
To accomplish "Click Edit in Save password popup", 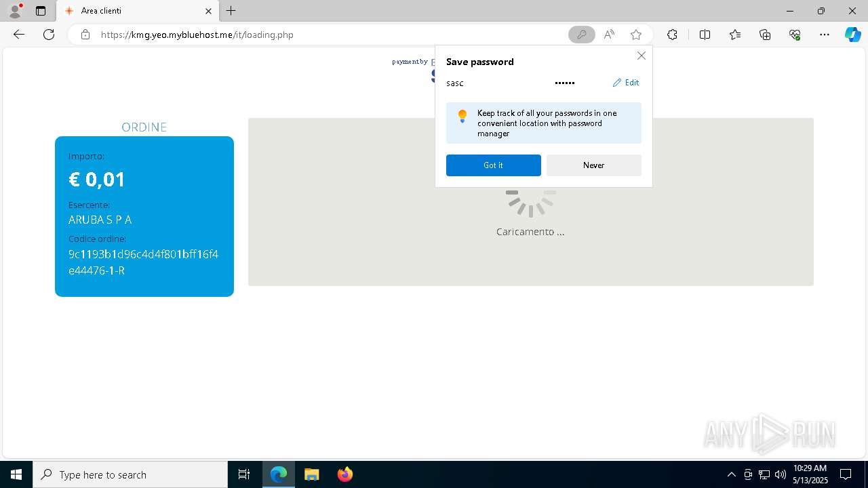I will (626, 83).
